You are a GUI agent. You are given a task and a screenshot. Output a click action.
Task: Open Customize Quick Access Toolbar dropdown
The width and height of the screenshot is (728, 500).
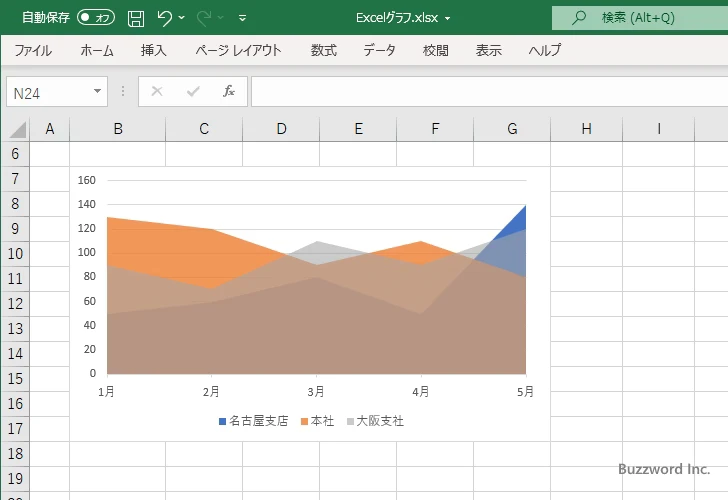(x=242, y=18)
